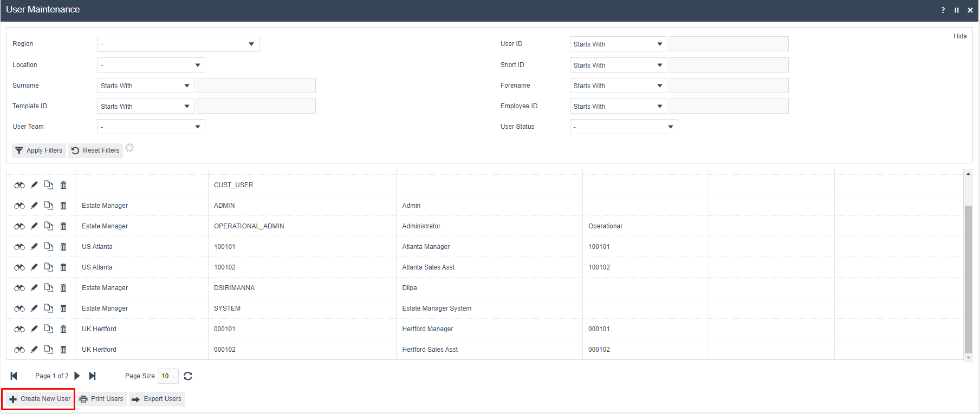
Task: Copy the DSIRIMANNA user record
Action: tap(49, 288)
